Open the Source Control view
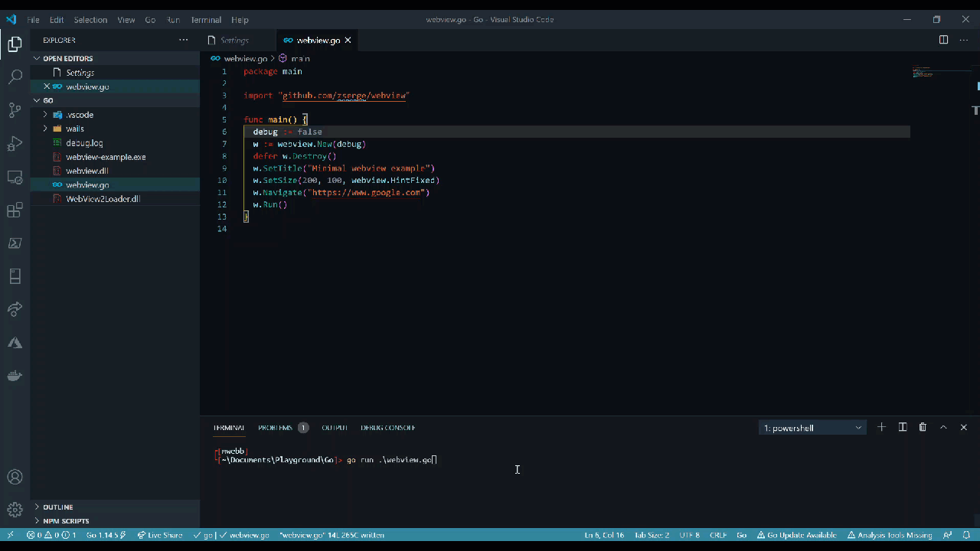Viewport: 980px width, 551px height. click(15, 110)
